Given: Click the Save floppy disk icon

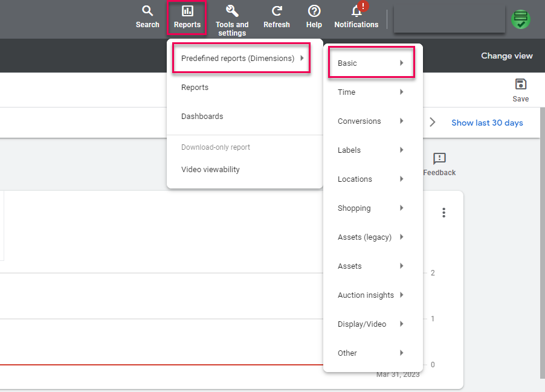Looking at the screenshot, I should (x=520, y=85).
